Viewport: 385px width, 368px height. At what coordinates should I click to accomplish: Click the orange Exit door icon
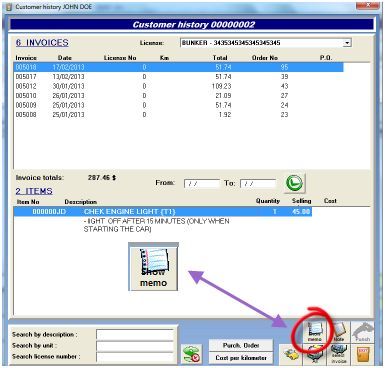pyautogui.click(x=363, y=355)
